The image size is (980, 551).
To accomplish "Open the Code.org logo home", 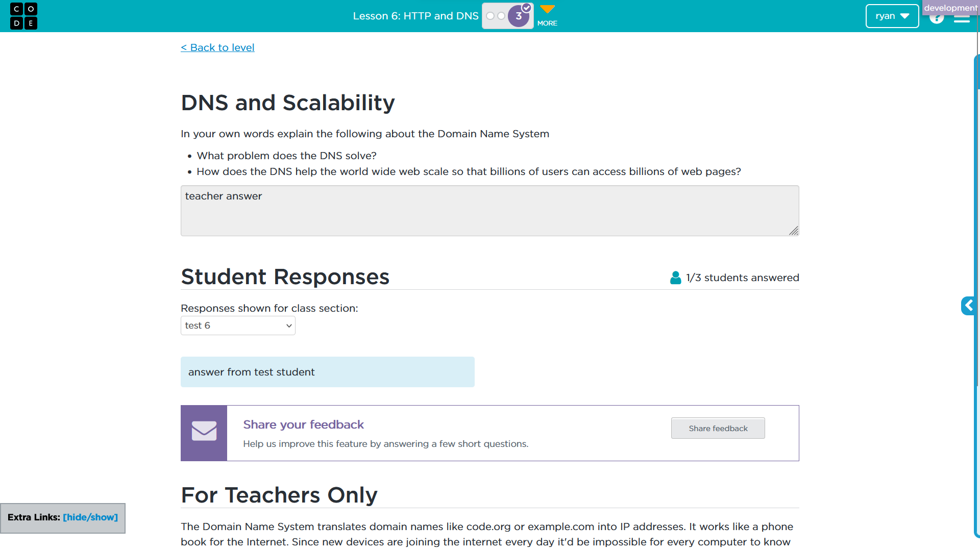I will 23,16.
